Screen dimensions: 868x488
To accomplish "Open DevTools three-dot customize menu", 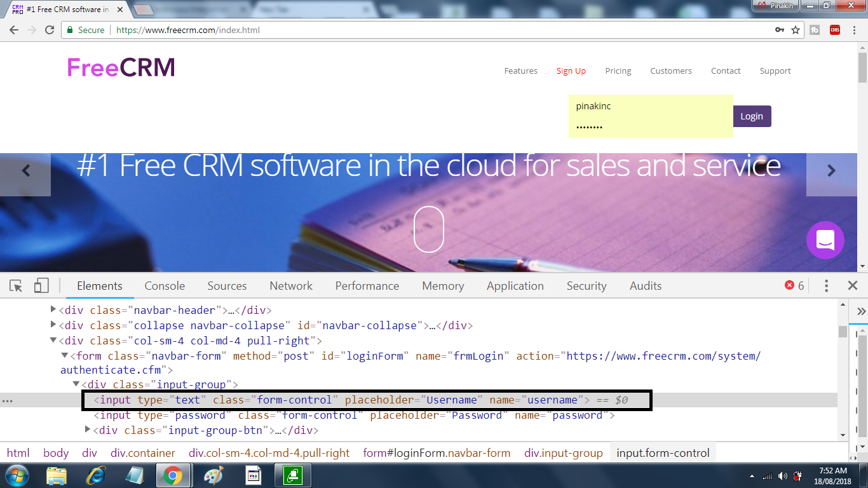I will point(826,286).
